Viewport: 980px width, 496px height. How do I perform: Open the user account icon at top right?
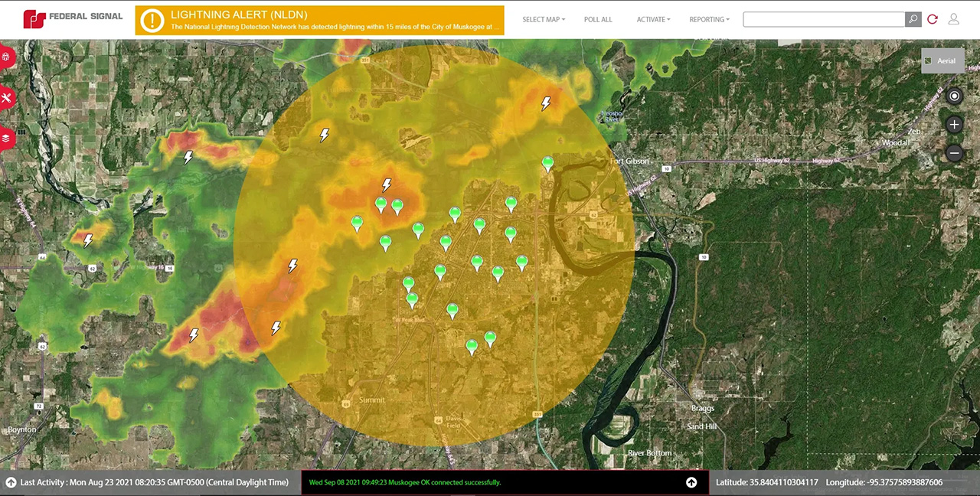point(954,19)
